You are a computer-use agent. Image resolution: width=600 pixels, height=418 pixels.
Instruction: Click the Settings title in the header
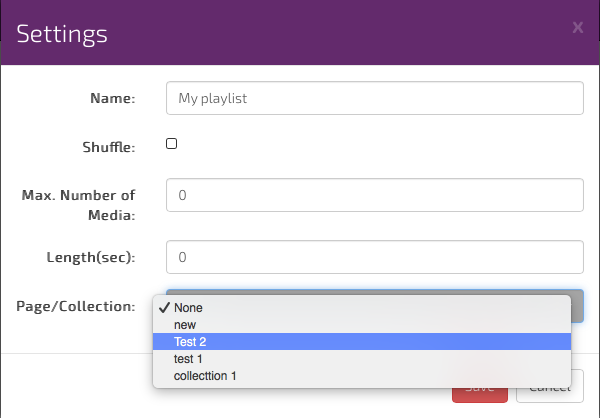[x=62, y=33]
